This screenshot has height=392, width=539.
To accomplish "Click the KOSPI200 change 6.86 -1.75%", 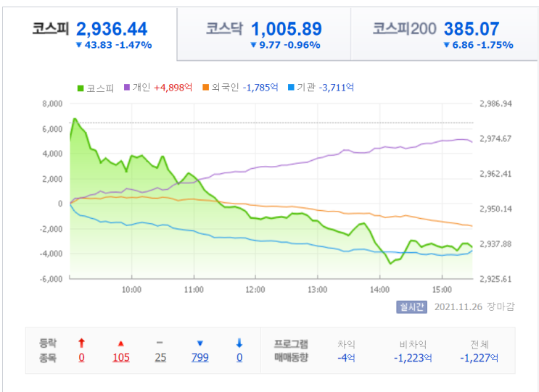I will (478, 45).
